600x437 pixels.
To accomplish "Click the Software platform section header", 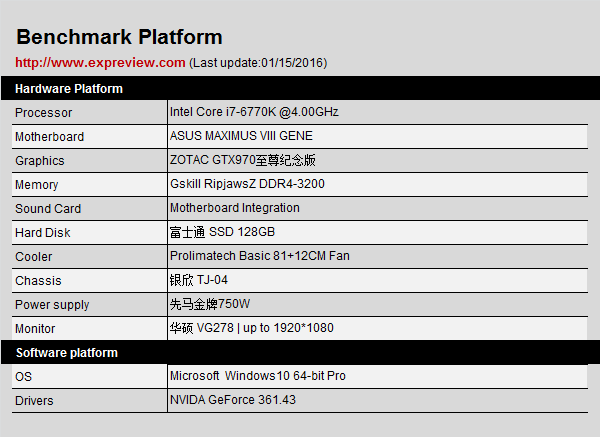I will (x=67, y=352).
